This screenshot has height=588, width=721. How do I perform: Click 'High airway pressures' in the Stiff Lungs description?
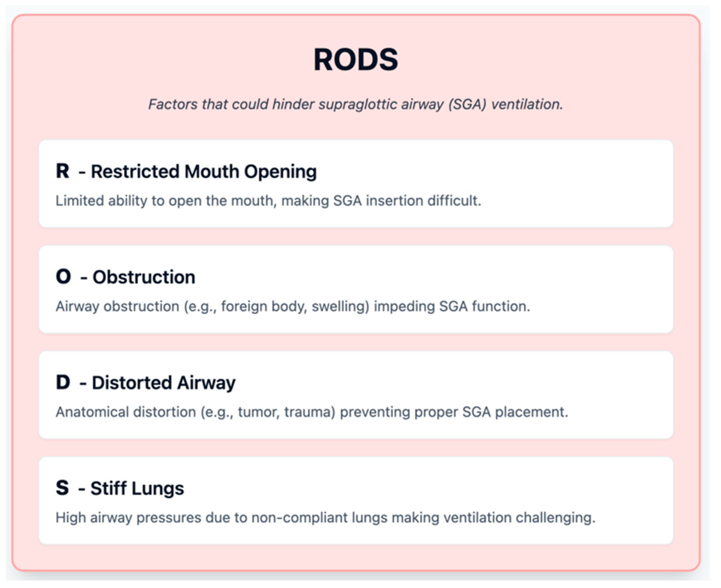pos(129,518)
